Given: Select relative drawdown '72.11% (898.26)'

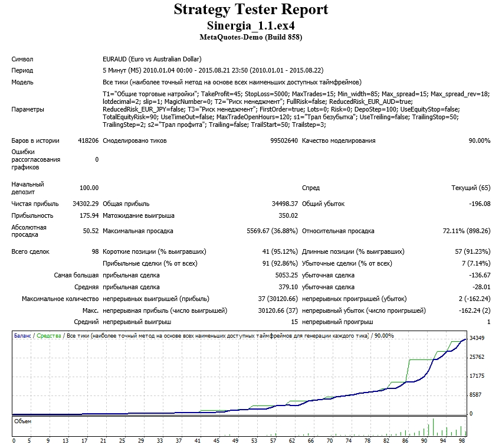Looking at the screenshot, I should pos(467,231).
